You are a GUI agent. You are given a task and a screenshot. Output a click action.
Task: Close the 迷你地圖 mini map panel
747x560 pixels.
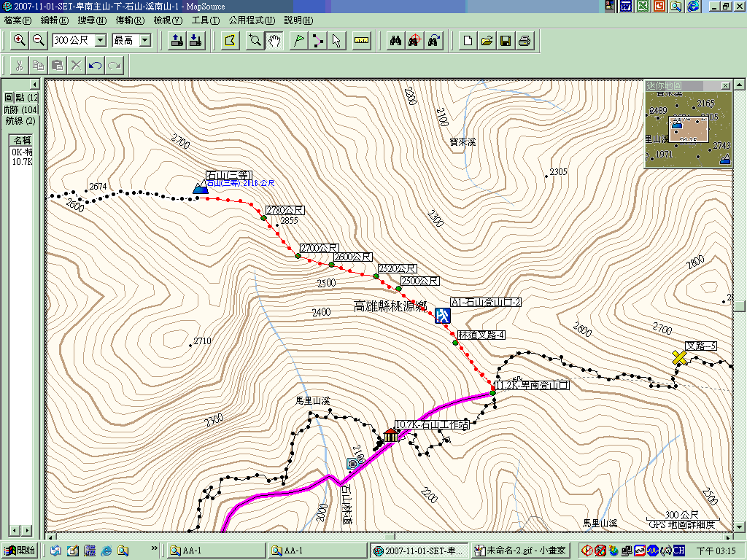pyautogui.click(x=725, y=85)
